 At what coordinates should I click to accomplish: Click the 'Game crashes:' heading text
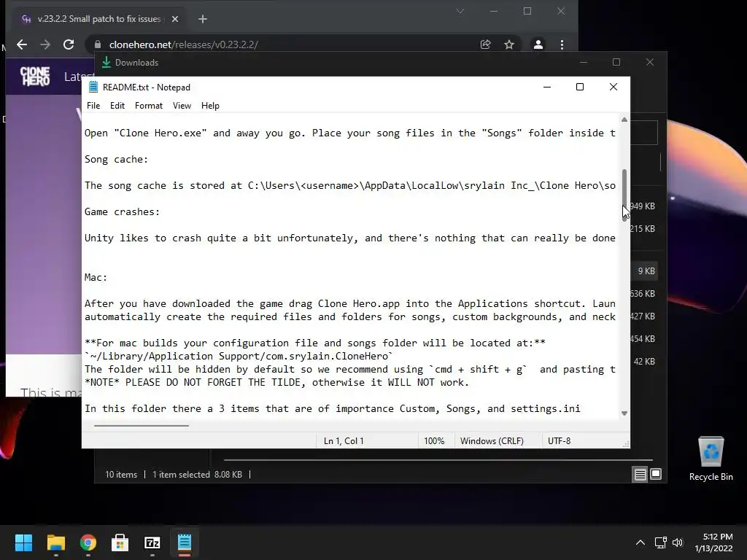(122, 212)
